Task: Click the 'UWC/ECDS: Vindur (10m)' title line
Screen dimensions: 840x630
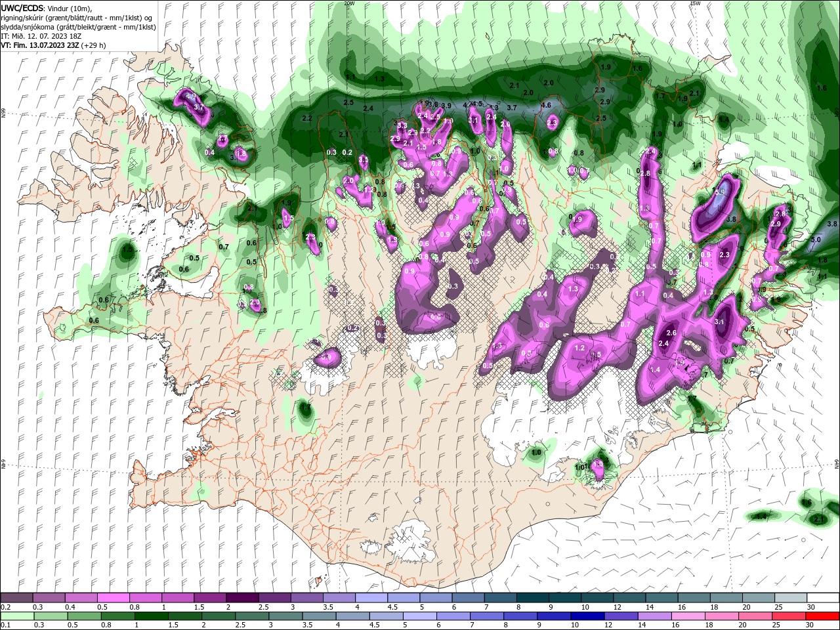Action: pos(47,8)
